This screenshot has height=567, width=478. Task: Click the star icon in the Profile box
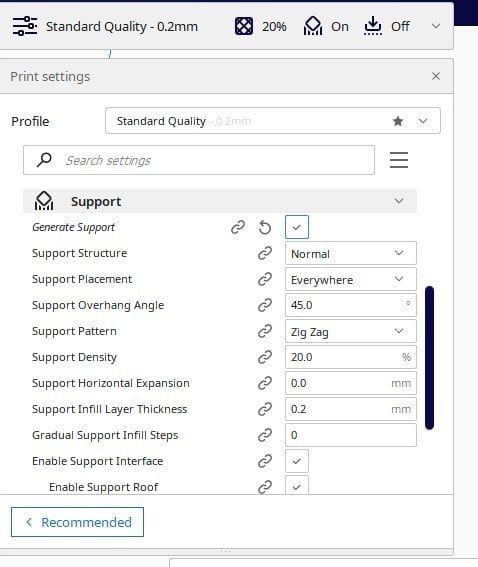(x=398, y=121)
